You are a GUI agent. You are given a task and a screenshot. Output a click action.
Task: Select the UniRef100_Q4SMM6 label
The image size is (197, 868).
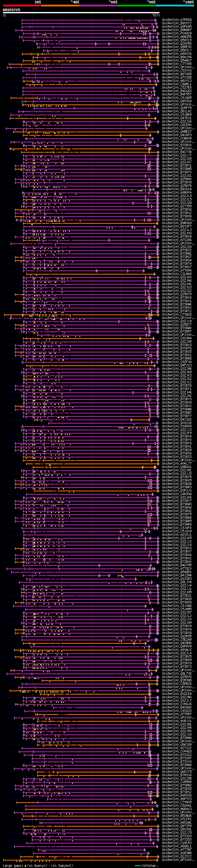point(177,643)
